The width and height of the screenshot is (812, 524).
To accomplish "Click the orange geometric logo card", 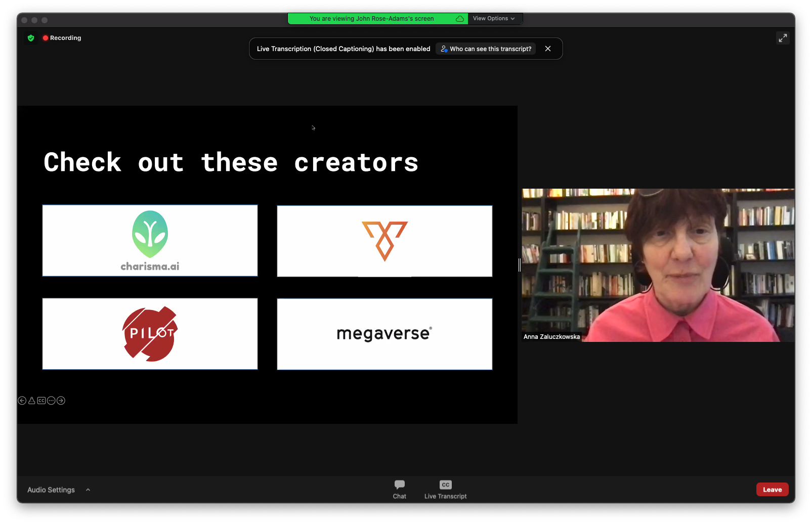I will pos(384,241).
